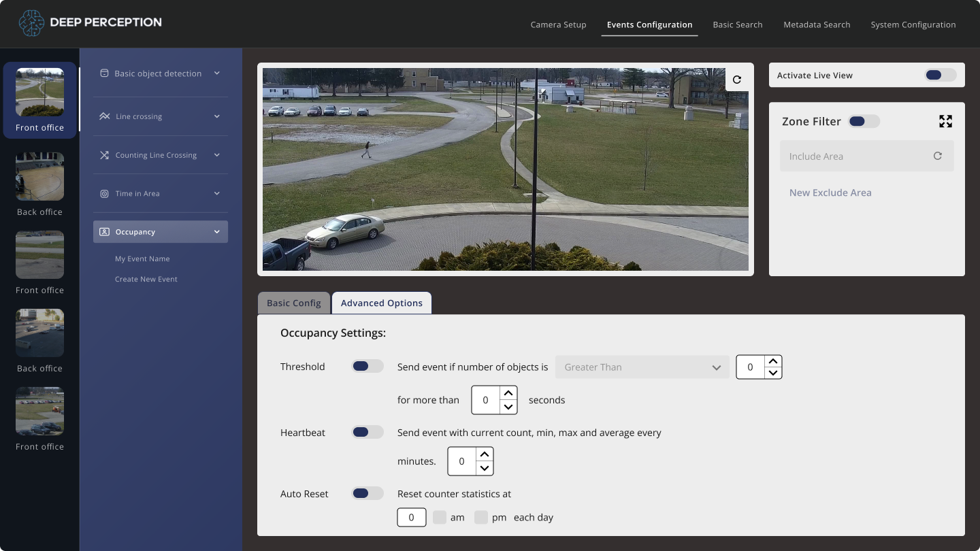The height and width of the screenshot is (551, 980).
Task: Expand the Basic object detection chevron
Action: pos(217,73)
